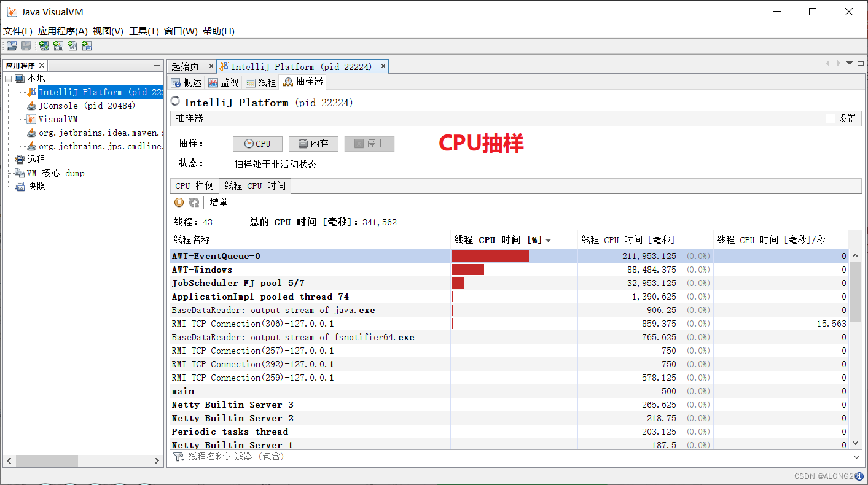This screenshot has height=485, width=868.
Task: Minimize the 应用程序 panel with the dash button
Action: pos(157,66)
